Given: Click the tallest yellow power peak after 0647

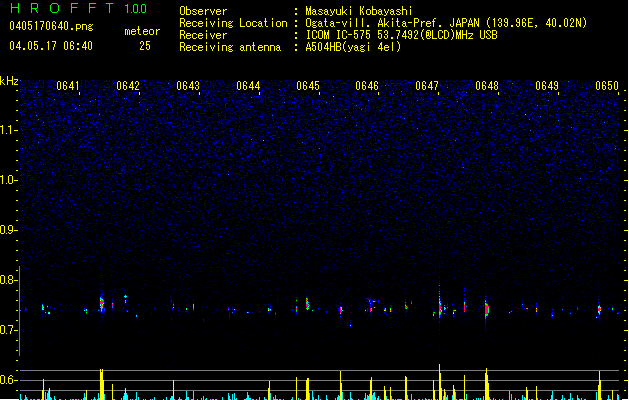Looking at the screenshot, I should [440, 381].
